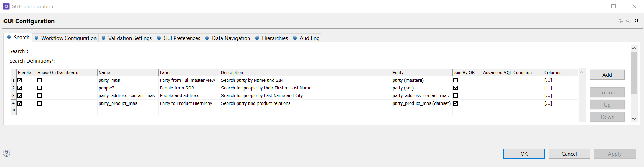Screen dimensions: 644x167
Task: Open the XML view icon
Action: point(637,21)
